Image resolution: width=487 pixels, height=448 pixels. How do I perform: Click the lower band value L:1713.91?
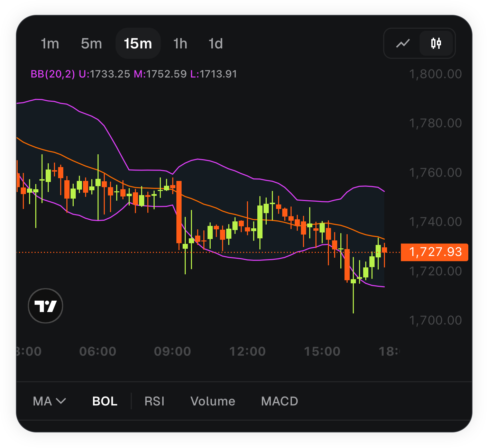(x=214, y=74)
